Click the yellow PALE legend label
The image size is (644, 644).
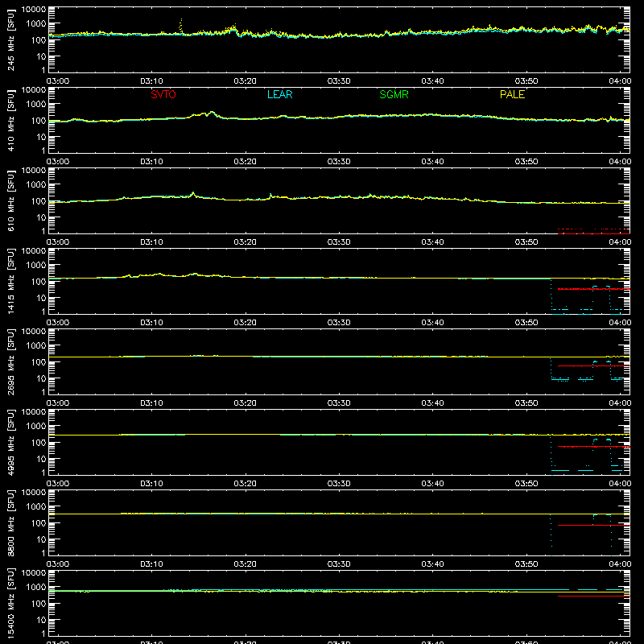[512, 94]
